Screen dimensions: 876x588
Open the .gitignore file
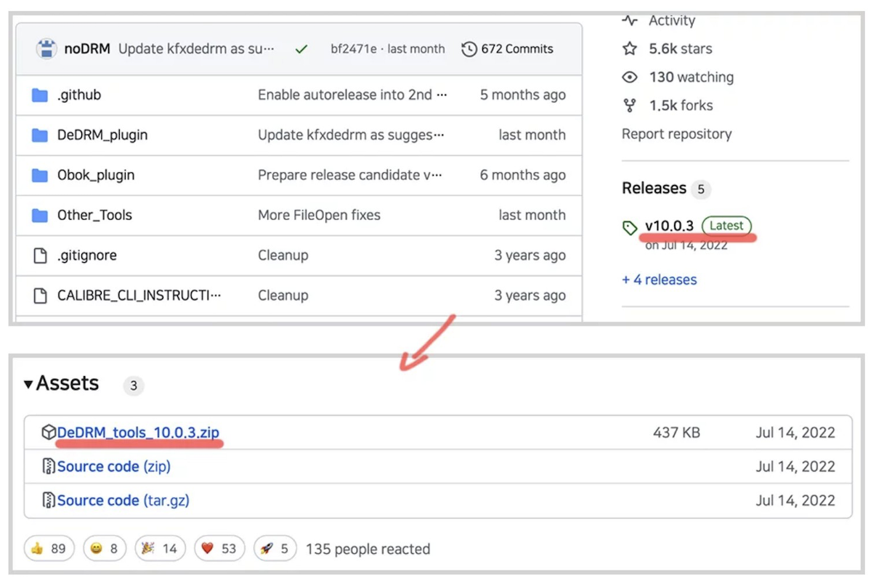[x=87, y=256]
